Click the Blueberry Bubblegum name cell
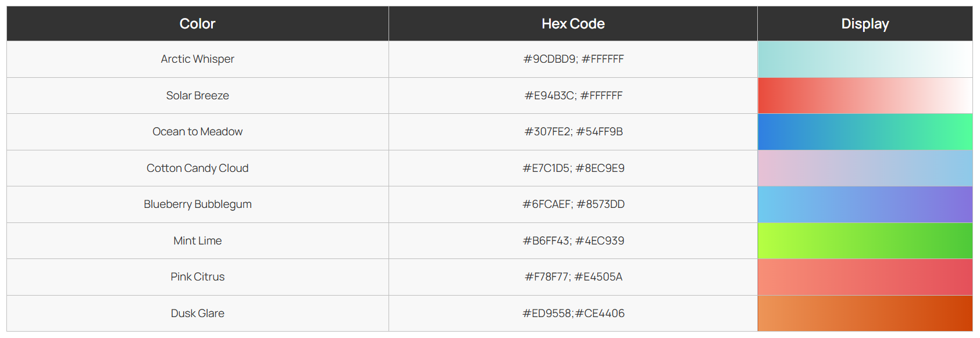 click(198, 204)
